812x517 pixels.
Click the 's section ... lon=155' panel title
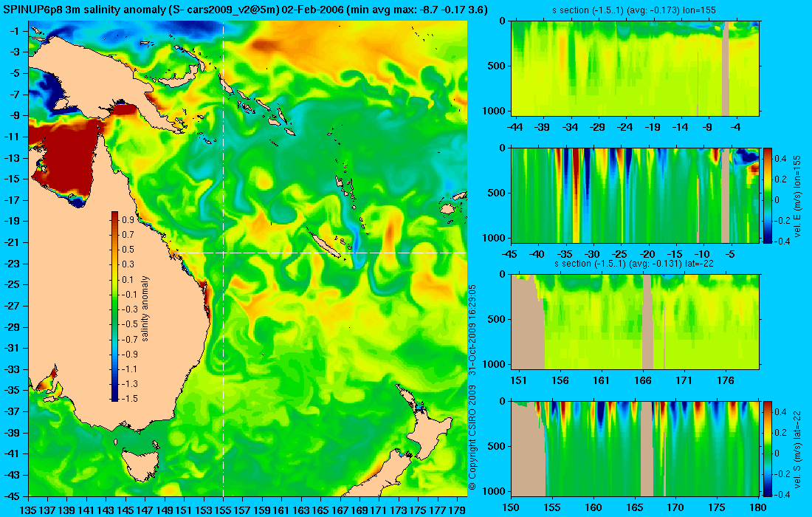(x=634, y=10)
